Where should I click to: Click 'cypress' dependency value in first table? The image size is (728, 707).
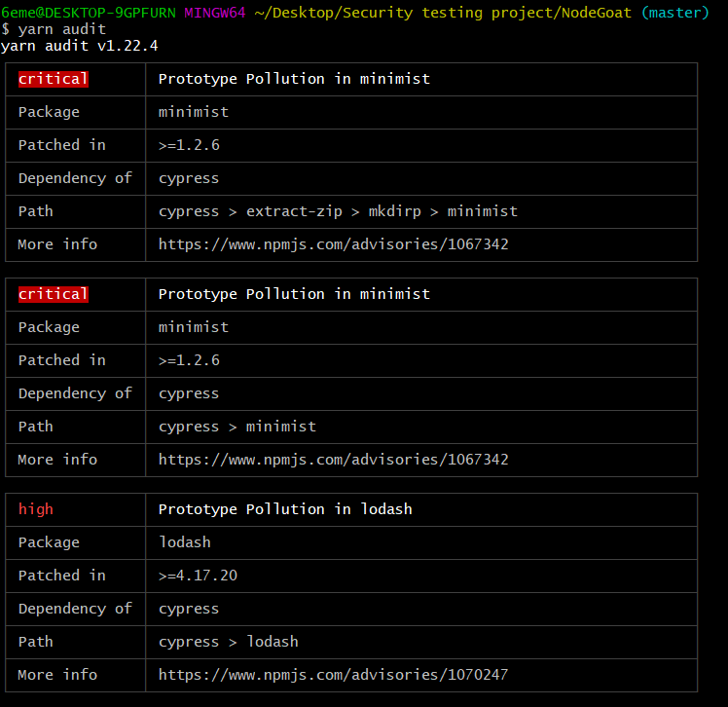click(189, 178)
